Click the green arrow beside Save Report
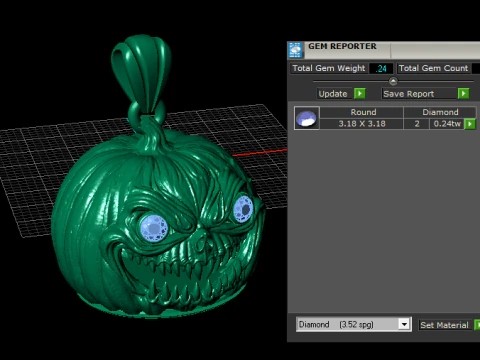The height and width of the screenshot is (360, 480). pos(464,94)
